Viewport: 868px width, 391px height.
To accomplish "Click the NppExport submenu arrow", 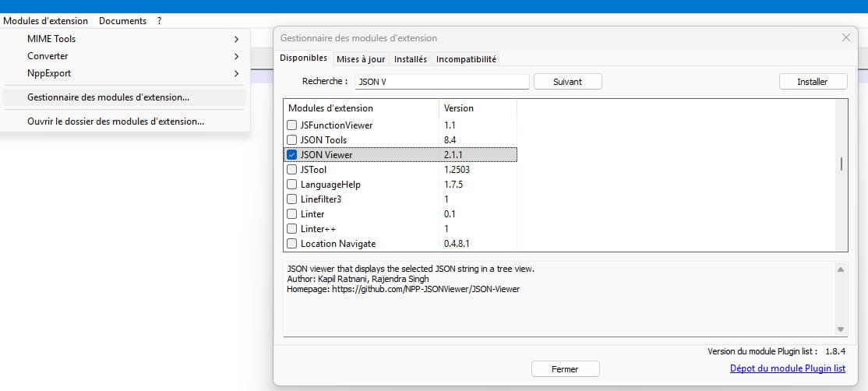I will pyautogui.click(x=236, y=73).
